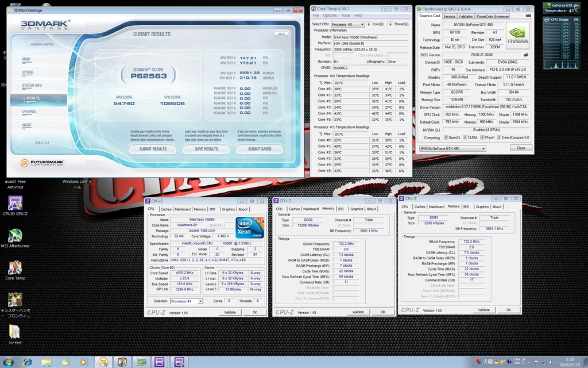The height and width of the screenshot is (368, 588).
Task: Click the GPU-Z BIOS save chip icon
Action: click(525, 54)
